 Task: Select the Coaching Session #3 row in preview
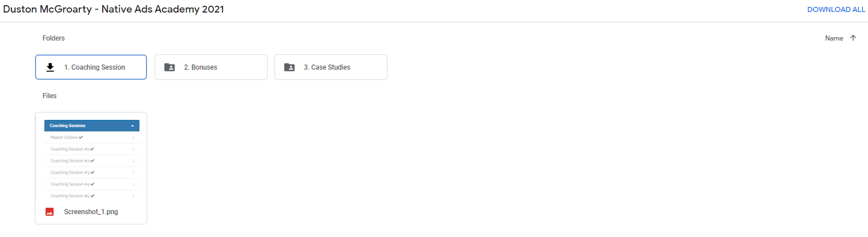click(x=92, y=172)
